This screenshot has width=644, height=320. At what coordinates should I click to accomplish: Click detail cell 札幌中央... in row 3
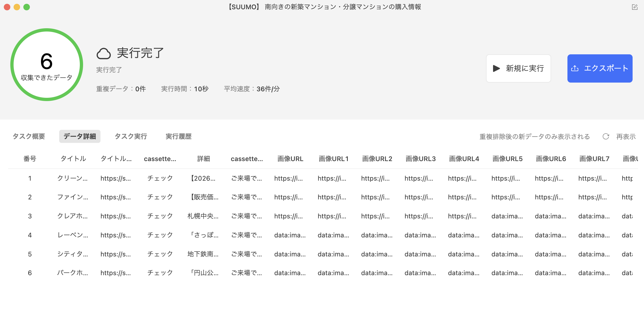(x=203, y=216)
